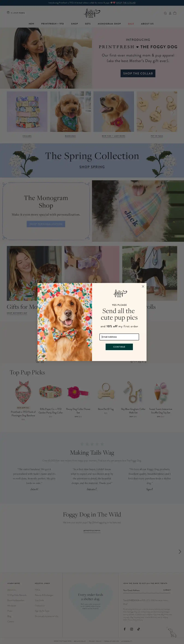Image resolution: width=184 pixels, height=644 pixels.
Task: Click the V.I.Pup Perks paw icon
Action: click(x=8, y=13)
